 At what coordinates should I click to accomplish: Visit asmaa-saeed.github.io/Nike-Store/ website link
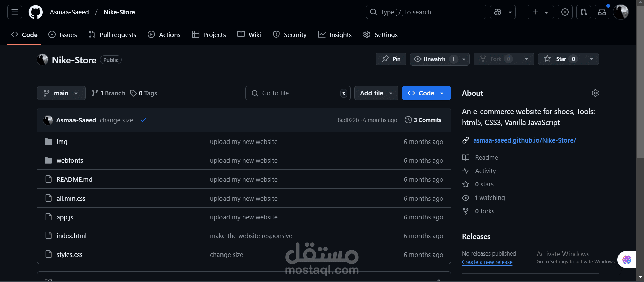point(525,140)
